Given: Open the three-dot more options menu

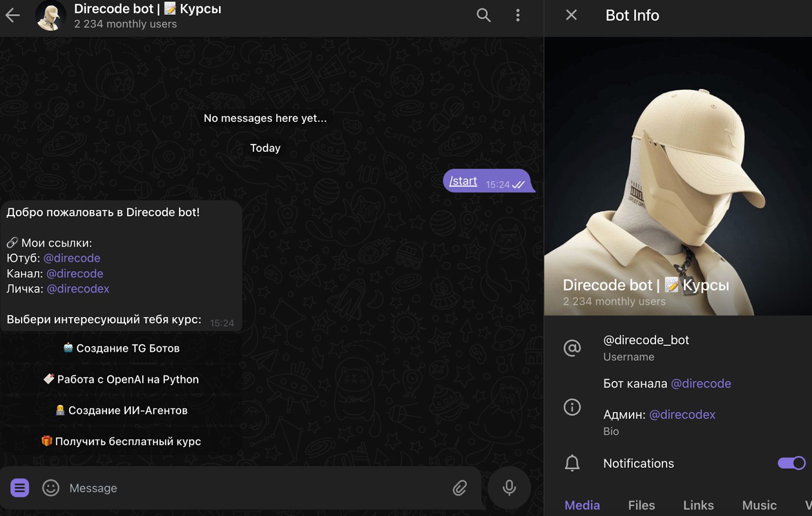Looking at the screenshot, I should click(518, 15).
